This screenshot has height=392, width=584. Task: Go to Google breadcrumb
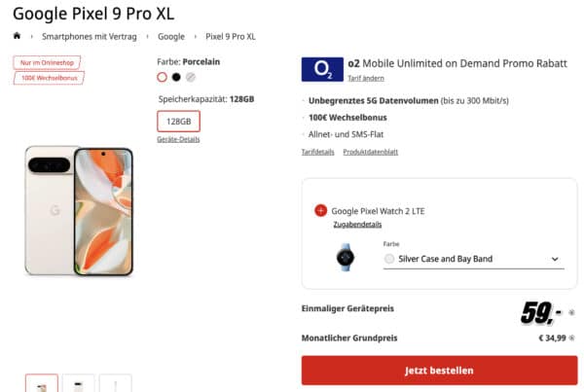[171, 36]
